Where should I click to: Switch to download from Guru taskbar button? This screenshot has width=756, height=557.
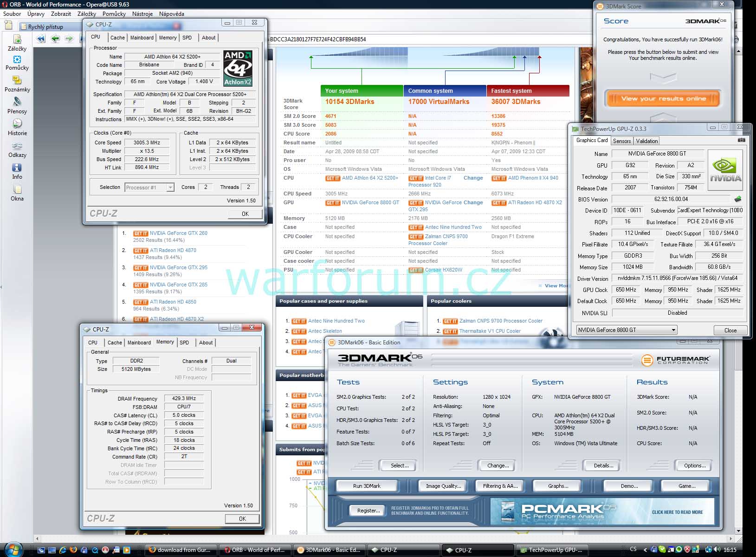click(x=181, y=550)
